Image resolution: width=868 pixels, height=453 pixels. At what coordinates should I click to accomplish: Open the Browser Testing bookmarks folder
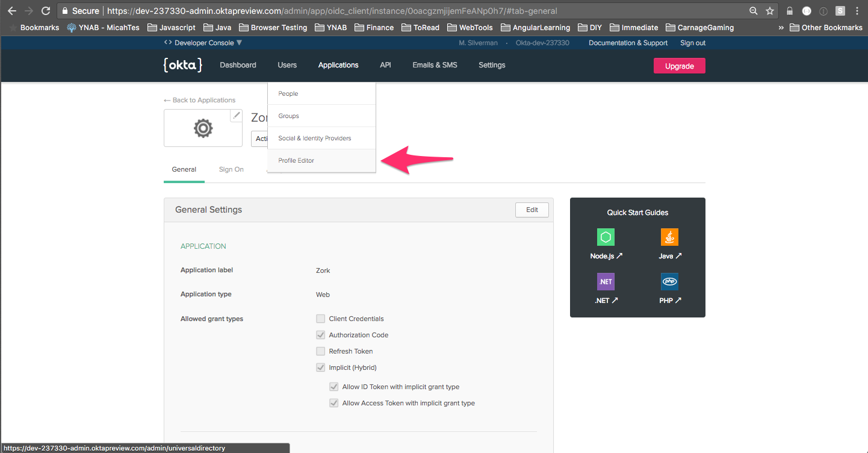273,27
